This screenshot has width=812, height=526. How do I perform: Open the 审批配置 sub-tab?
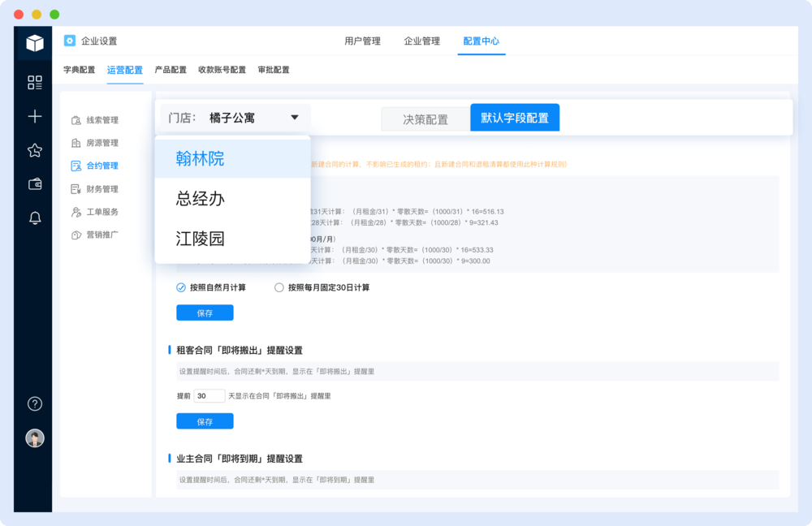274,70
